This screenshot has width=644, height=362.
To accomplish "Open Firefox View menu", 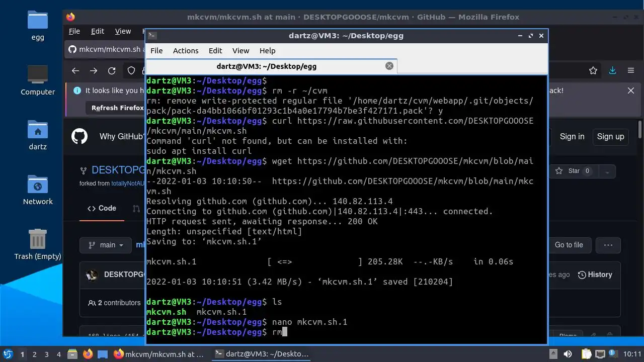I will [x=123, y=31].
